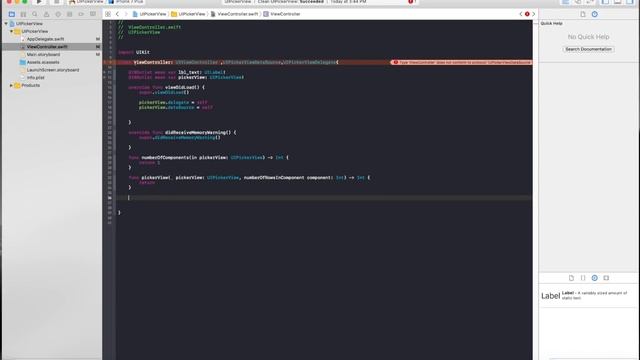Viewport: 640px width, 360px height.
Task: Show the Media library
Action: tap(606, 278)
